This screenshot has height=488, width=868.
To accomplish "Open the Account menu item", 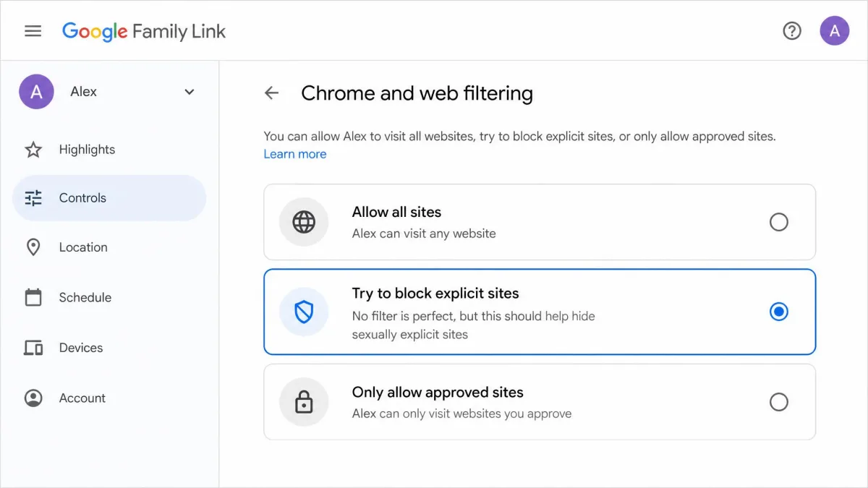I will click(109, 398).
